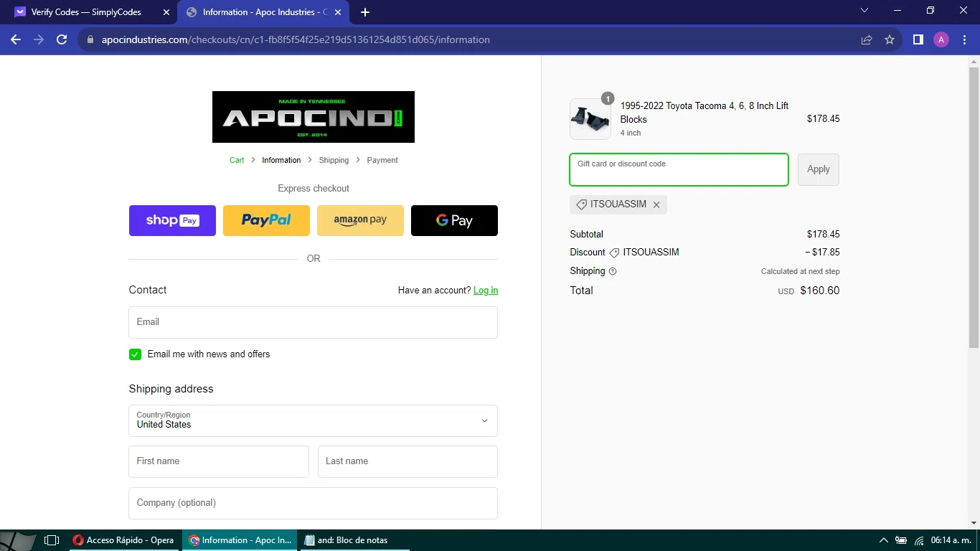Open Task View on the taskbar

point(52,540)
